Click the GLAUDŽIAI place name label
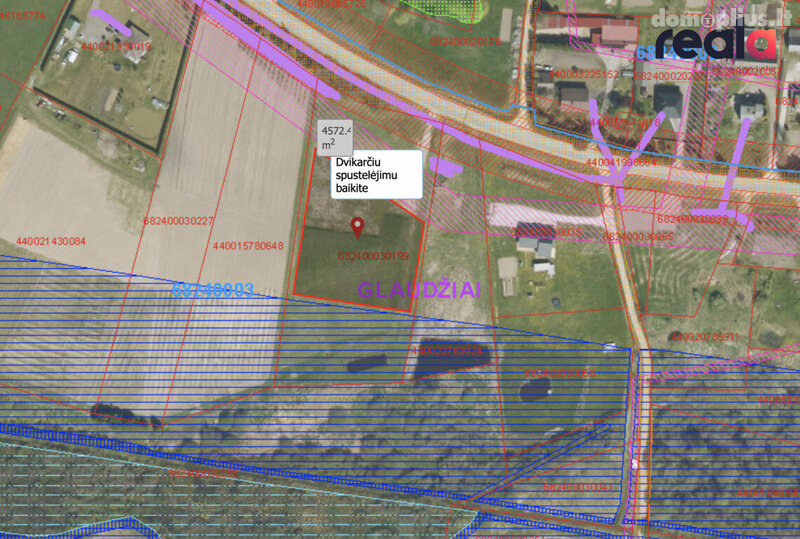This screenshot has height=539, width=800. click(x=419, y=289)
